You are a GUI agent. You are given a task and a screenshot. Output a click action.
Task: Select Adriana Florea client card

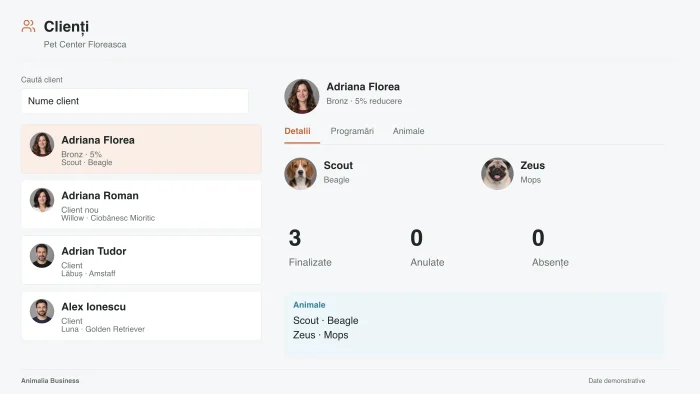141,149
